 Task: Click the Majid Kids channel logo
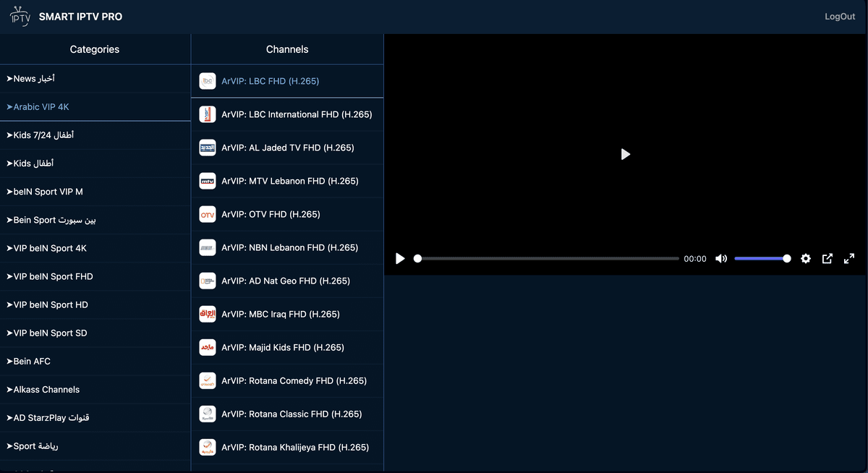click(208, 347)
